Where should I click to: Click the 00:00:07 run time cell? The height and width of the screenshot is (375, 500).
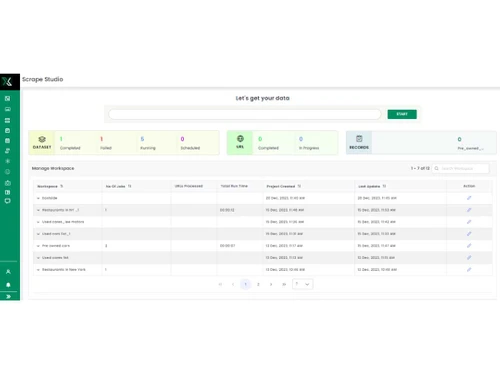tap(228, 246)
